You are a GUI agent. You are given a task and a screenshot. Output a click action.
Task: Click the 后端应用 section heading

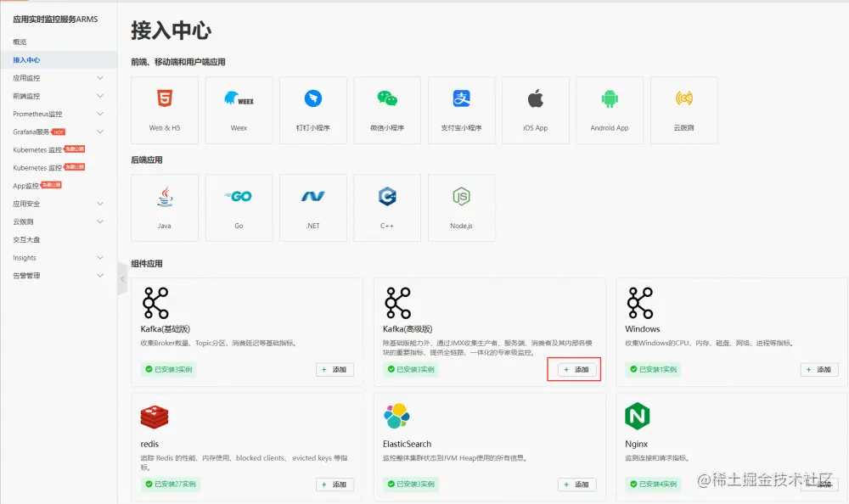(147, 160)
